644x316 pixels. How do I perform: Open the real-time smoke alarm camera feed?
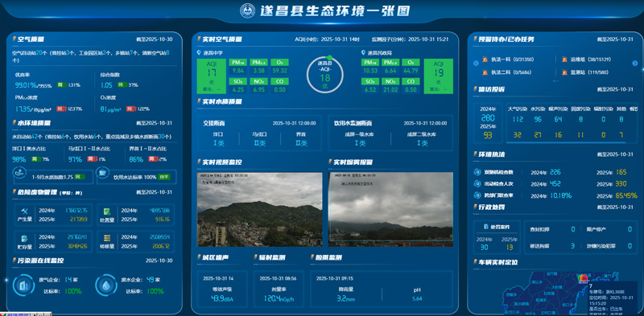[x=390, y=209]
